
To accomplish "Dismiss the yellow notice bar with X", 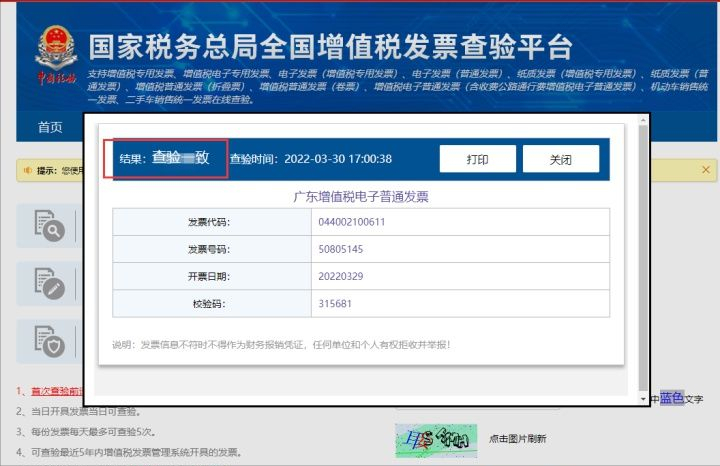I will click(x=708, y=171).
